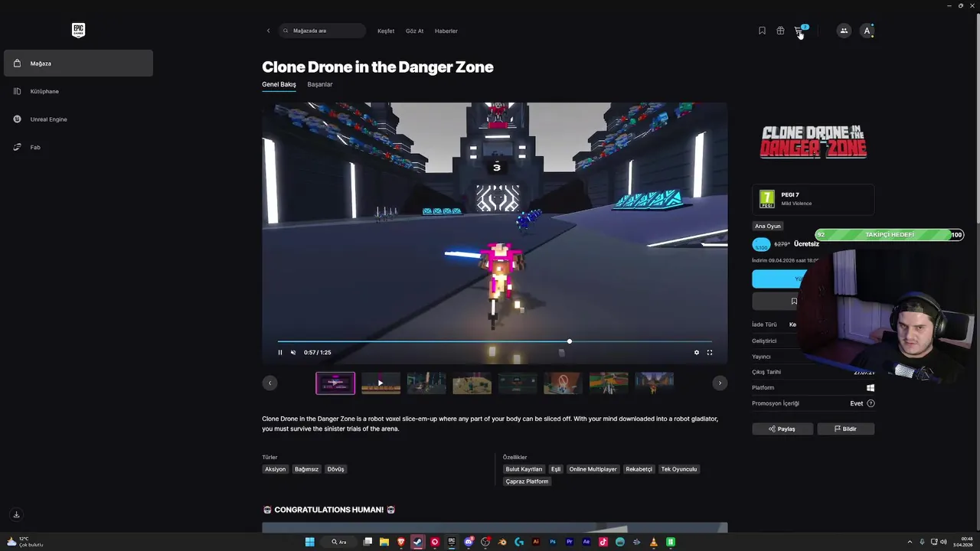Open Brave browser from the taskbar

pos(401,542)
